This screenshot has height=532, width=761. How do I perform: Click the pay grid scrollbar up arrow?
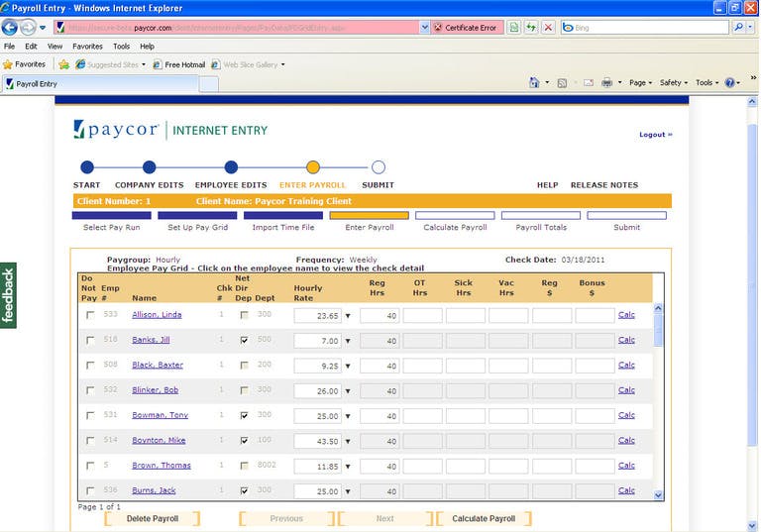658,308
